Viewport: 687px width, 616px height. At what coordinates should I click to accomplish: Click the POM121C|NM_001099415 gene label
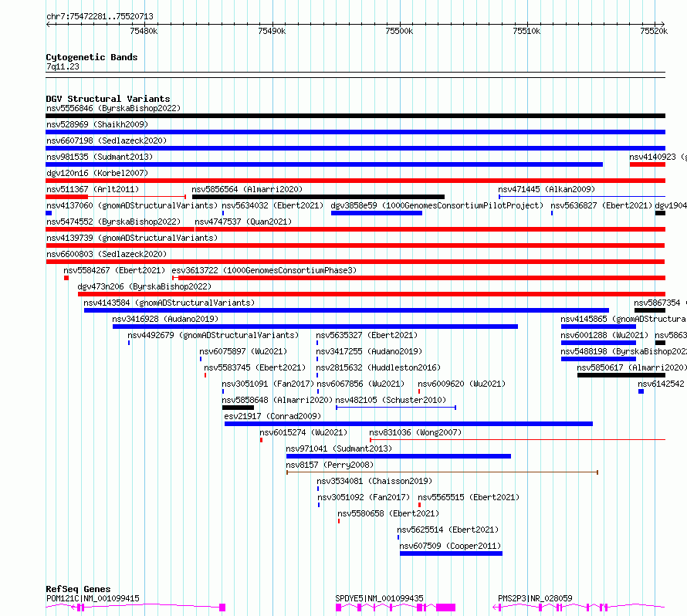pos(93,598)
